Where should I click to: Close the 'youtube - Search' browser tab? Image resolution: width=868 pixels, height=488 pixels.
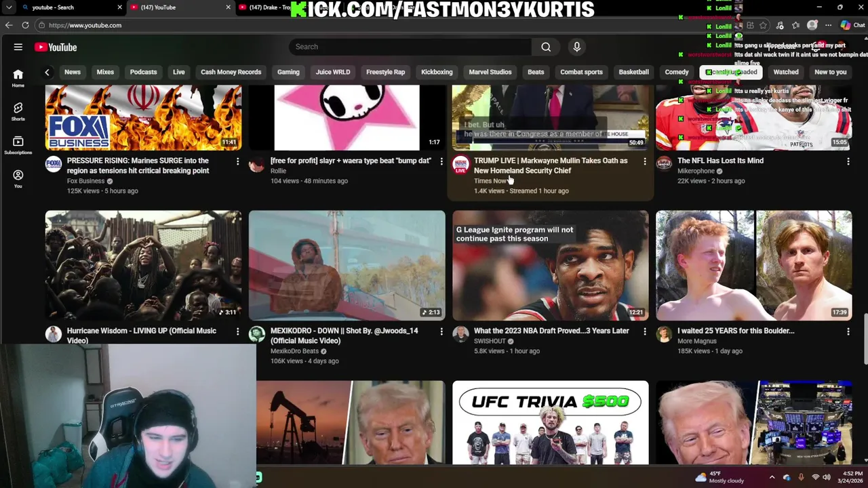click(120, 7)
